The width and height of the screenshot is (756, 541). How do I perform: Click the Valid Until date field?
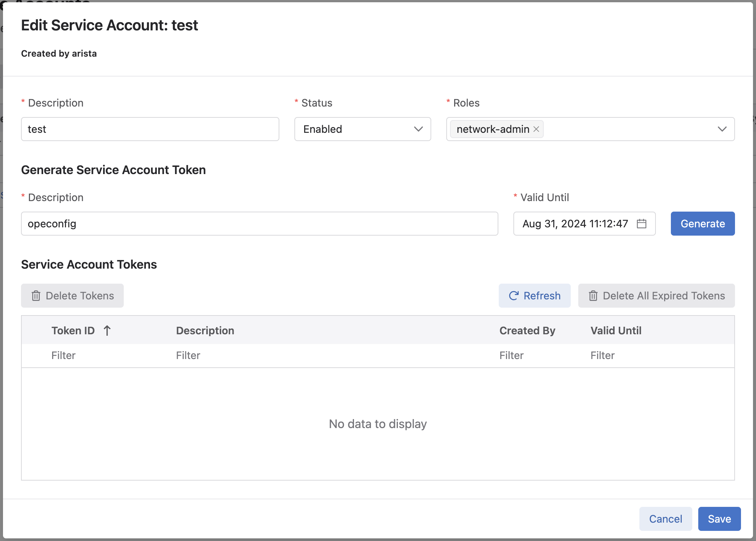575,224
